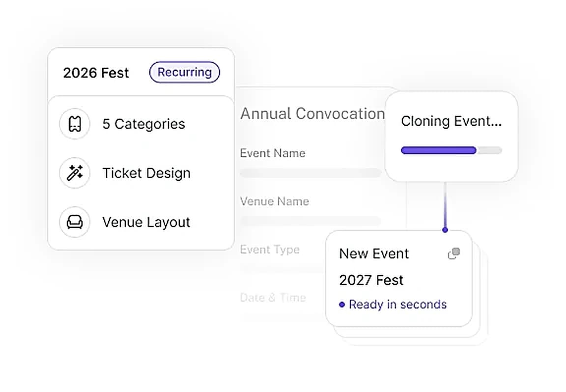Focus the Event Name input field

tap(311, 173)
